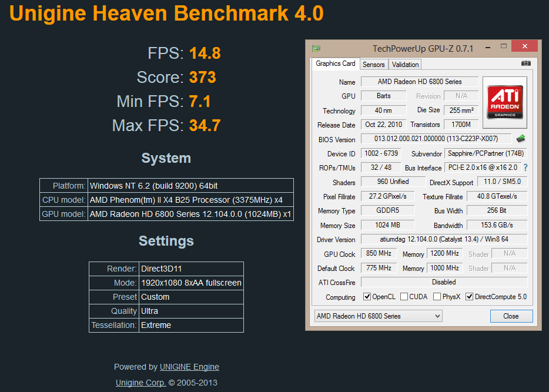Toggle the DirectCompute 5.0 checkbox
The width and height of the screenshot is (549, 392).
pyautogui.click(x=469, y=296)
